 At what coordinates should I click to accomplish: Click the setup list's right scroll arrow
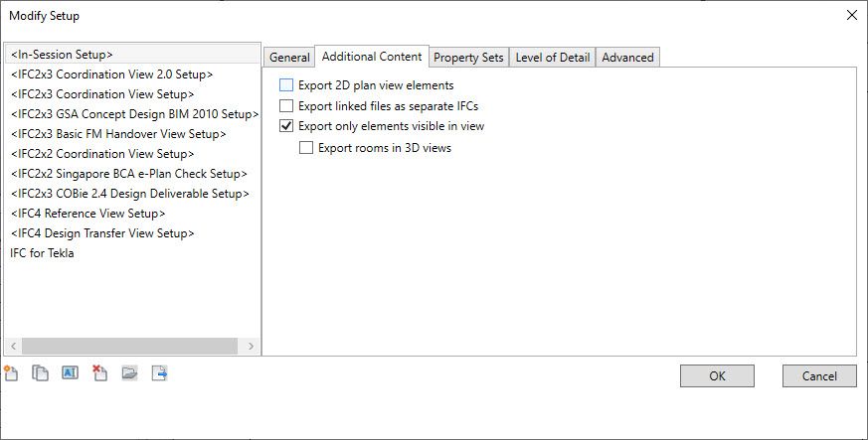click(251, 346)
